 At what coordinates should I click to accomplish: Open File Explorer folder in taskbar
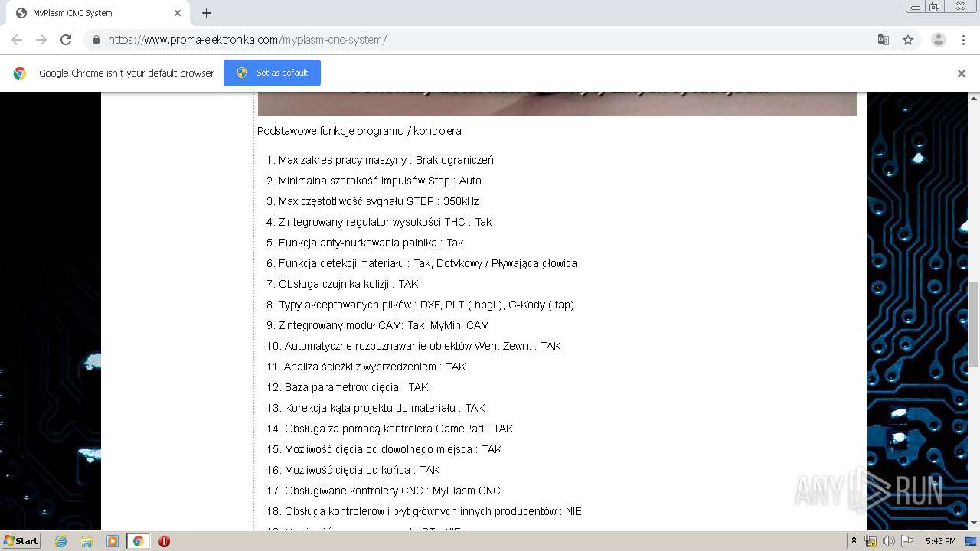click(87, 541)
